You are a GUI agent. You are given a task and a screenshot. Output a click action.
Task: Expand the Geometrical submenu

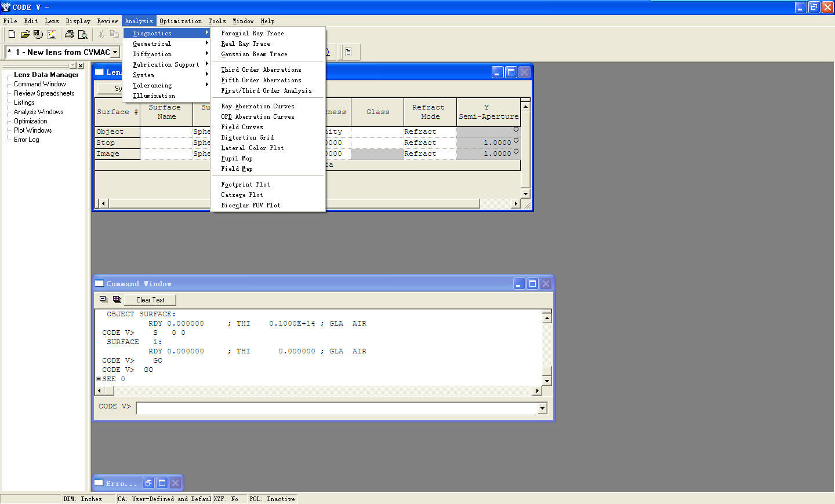166,43
